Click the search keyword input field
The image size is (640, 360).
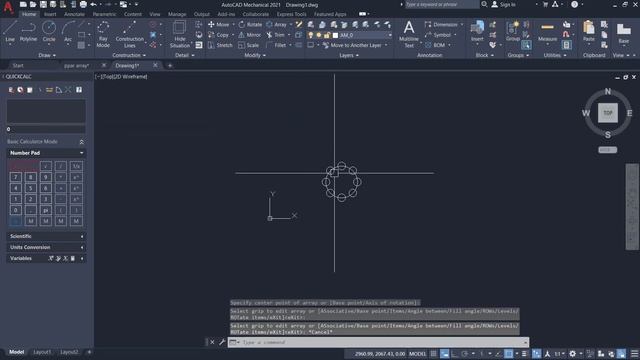[441, 4]
